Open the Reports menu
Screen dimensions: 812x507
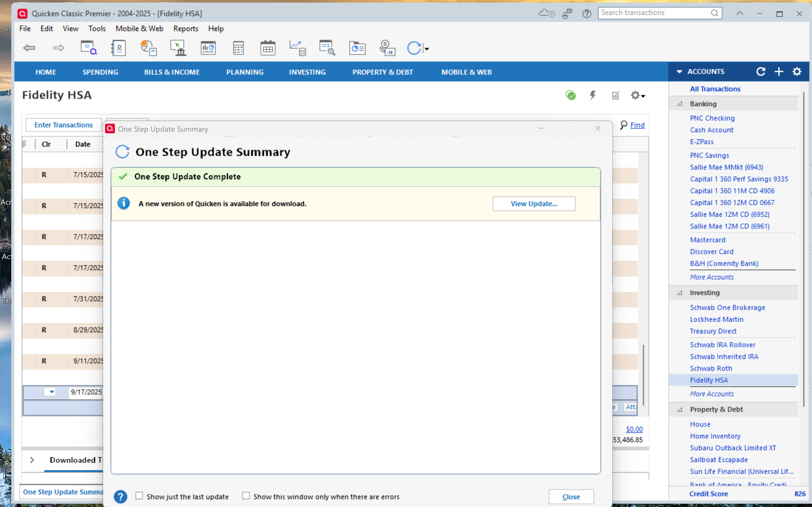[x=186, y=28]
